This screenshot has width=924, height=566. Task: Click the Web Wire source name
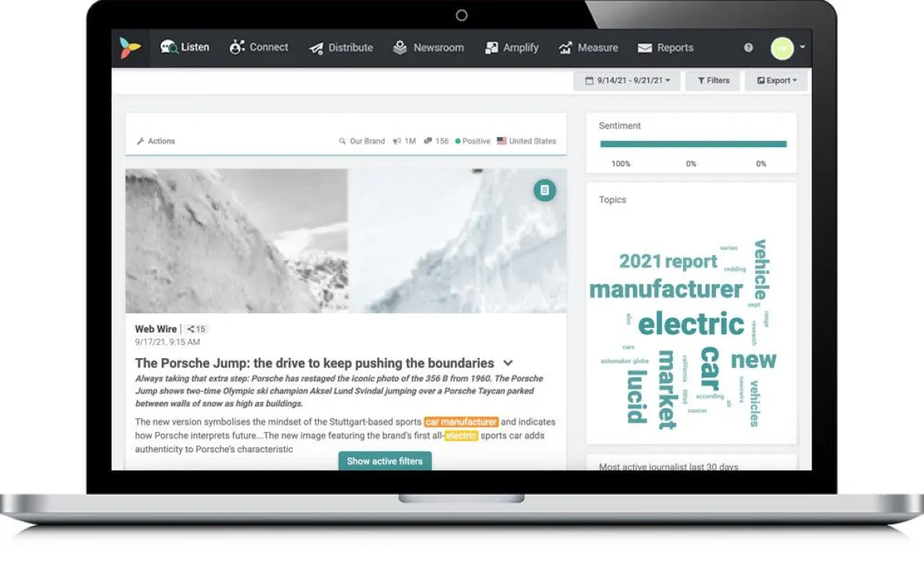click(x=156, y=329)
